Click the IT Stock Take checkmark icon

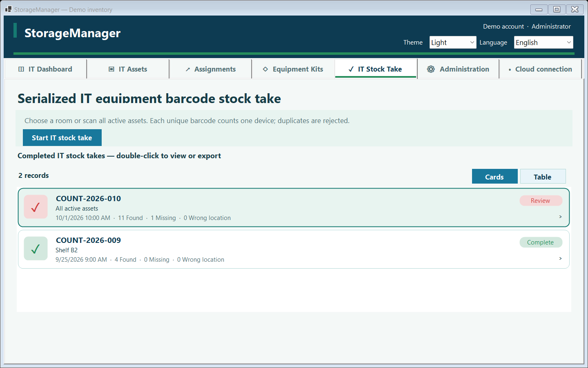click(351, 69)
